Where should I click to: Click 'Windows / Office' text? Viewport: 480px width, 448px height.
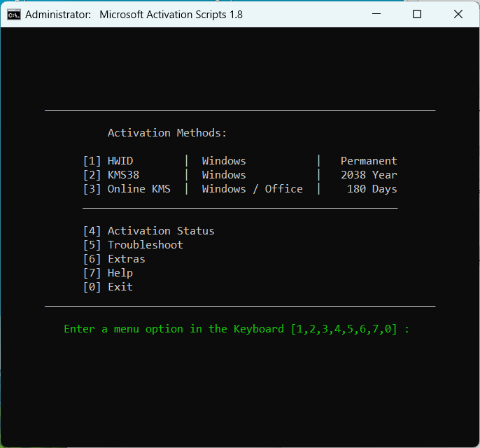click(252, 189)
